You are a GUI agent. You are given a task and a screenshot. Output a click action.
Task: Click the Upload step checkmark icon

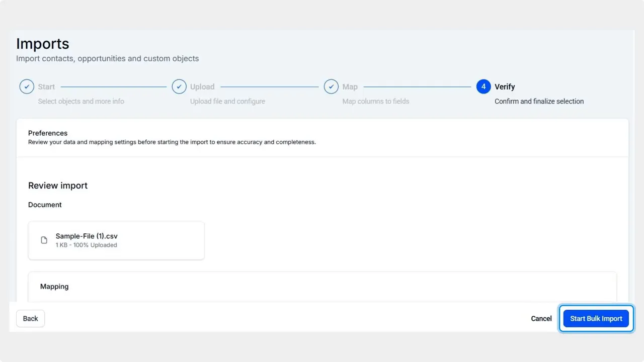[x=179, y=86]
